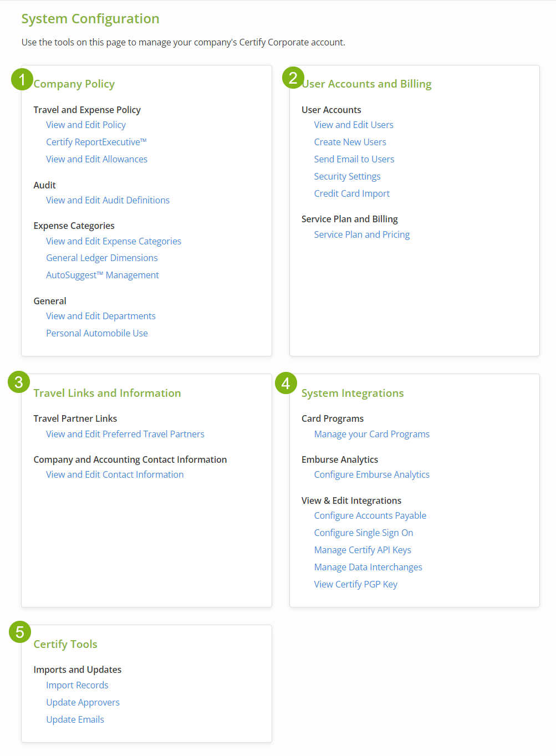Screen dimensions: 556x756
Task: Click badge 4 on System Integrations
Action: 286,382
